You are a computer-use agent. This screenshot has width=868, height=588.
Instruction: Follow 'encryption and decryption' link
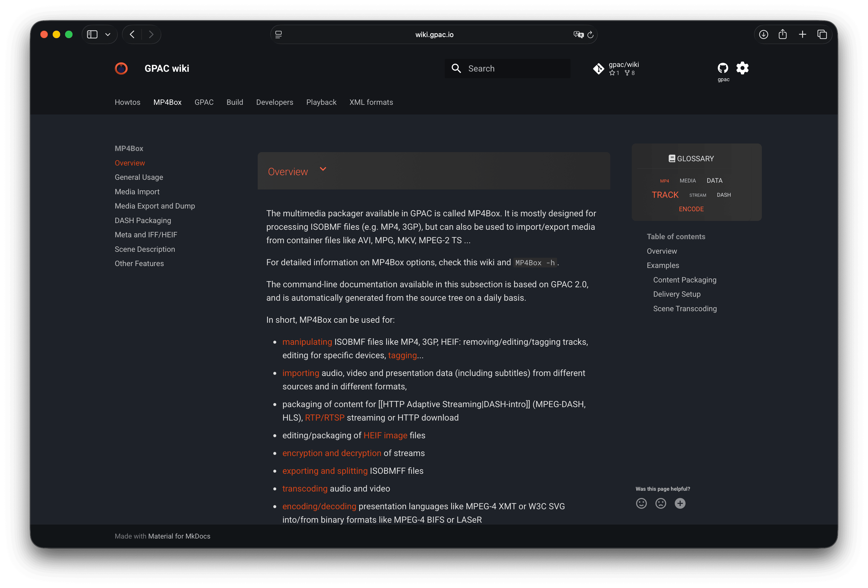[332, 453]
